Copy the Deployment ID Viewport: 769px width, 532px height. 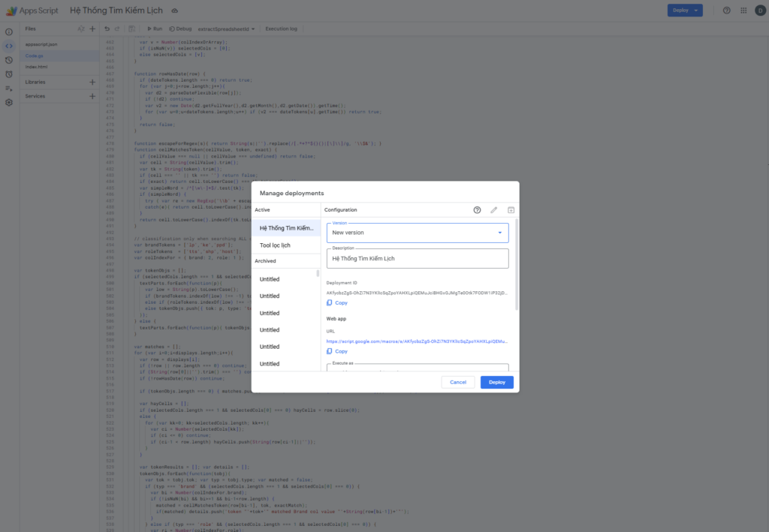tap(336, 303)
